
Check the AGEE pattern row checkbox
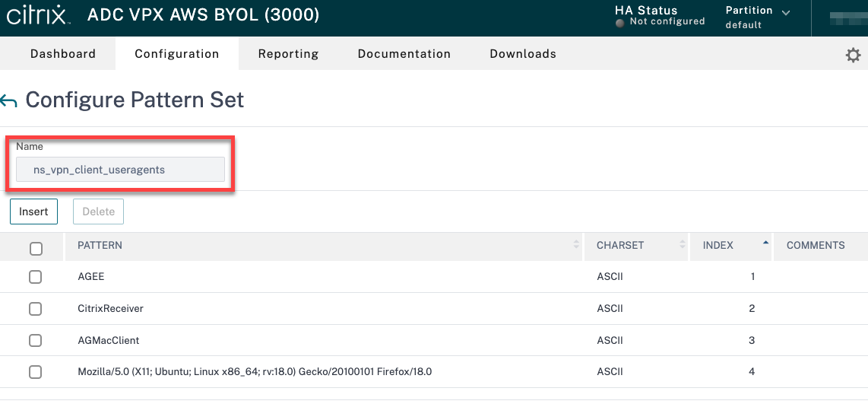(36, 276)
